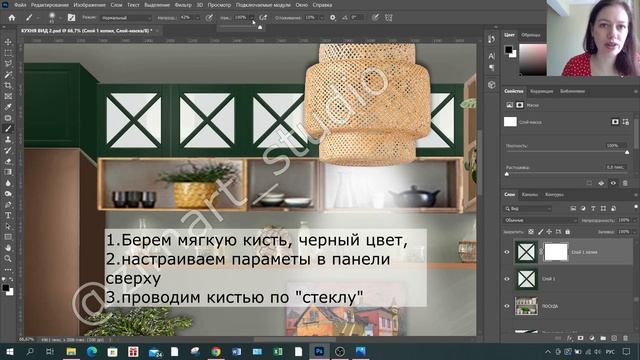Open smoothing options gear icon

coord(333,18)
